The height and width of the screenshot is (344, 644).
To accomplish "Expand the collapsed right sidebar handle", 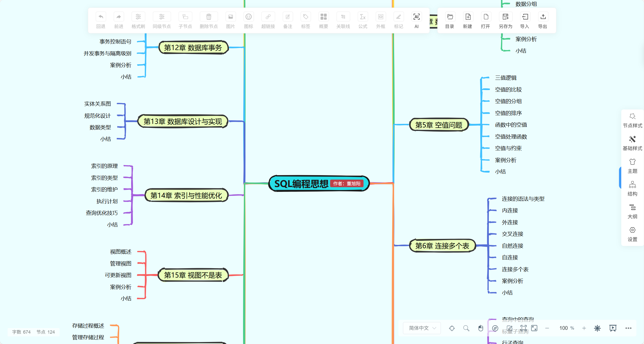I will click(620, 177).
